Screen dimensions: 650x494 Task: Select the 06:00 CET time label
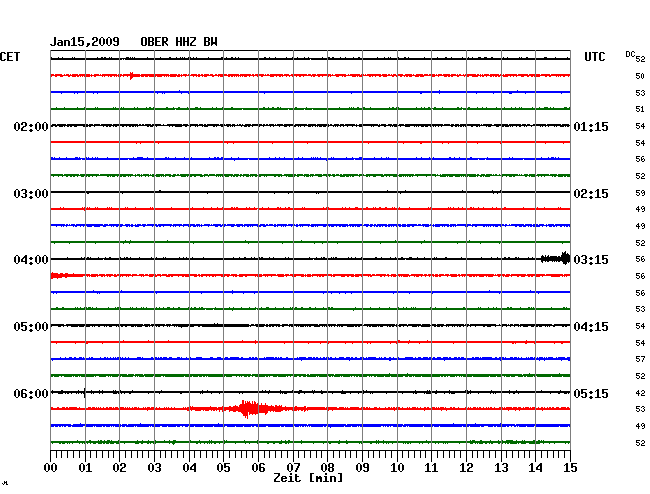(31, 393)
